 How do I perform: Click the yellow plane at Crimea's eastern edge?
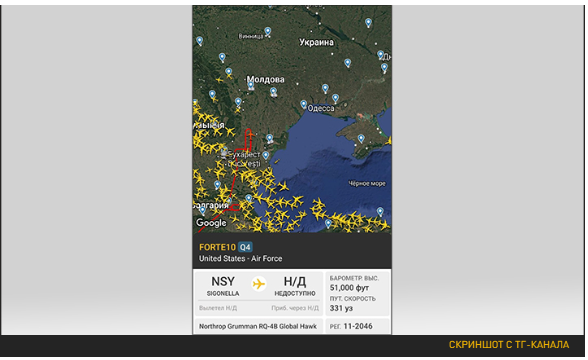point(388,141)
